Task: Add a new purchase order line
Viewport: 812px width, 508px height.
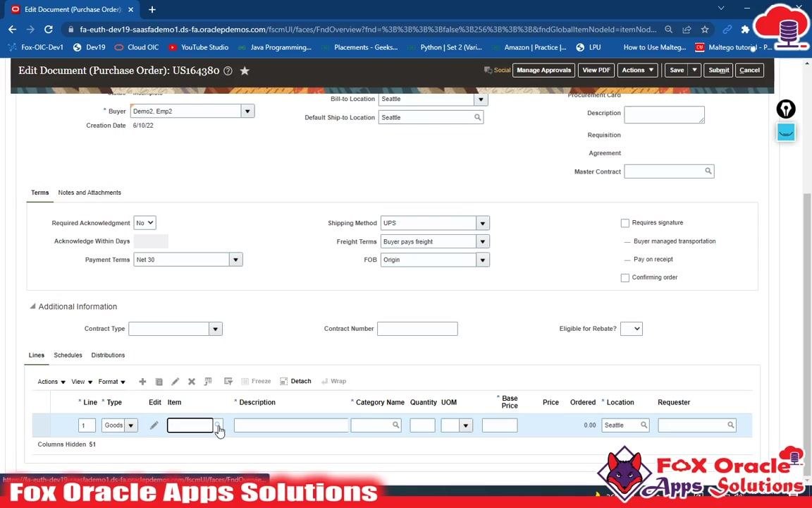Action: [x=142, y=382]
